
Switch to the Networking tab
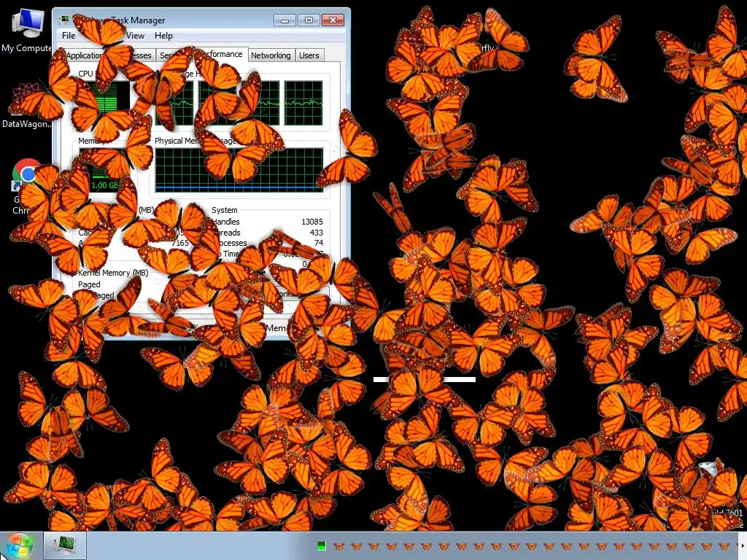pos(271,55)
